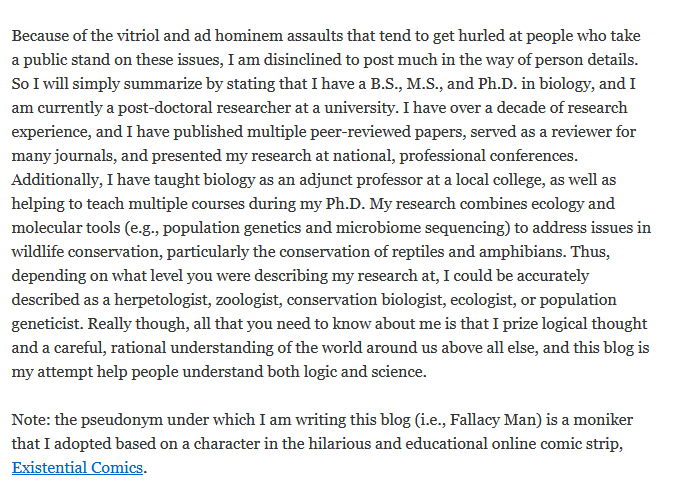This screenshot has width=686, height=482.
Task: Click the word 'wildlife' starting a line
Action: coord(38,251)
